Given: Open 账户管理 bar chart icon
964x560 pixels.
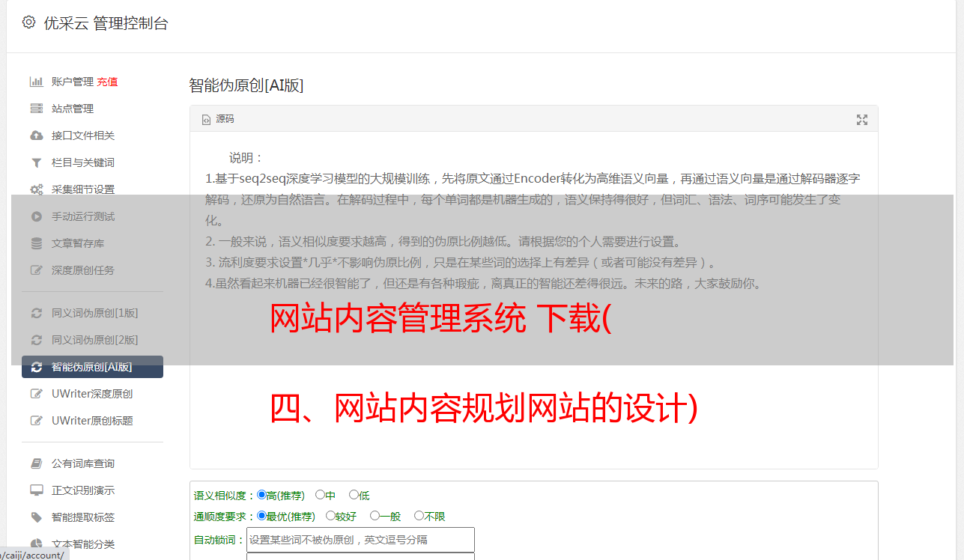Looking at the screenshot, I should [36, 82].
